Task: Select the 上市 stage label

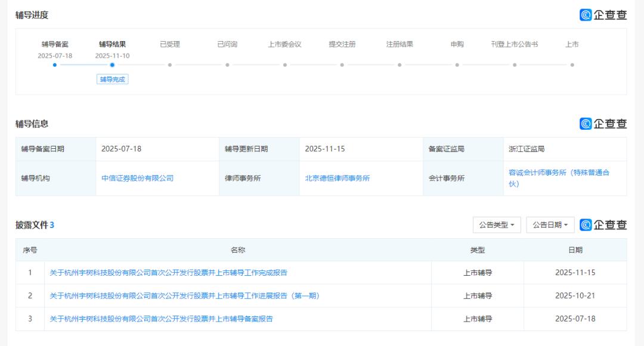Action: [x=572, y=44]
